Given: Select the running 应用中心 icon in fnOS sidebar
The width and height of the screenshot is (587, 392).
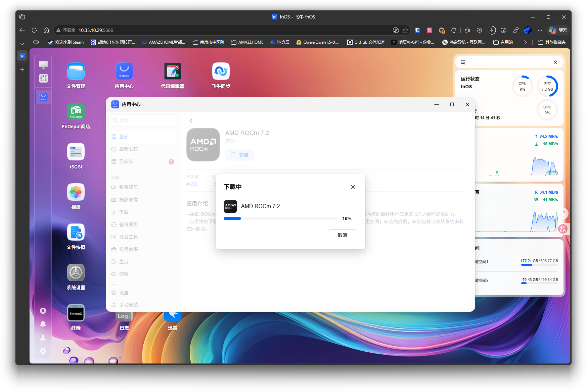Looking at the screenshot, I should click(43, 97).
